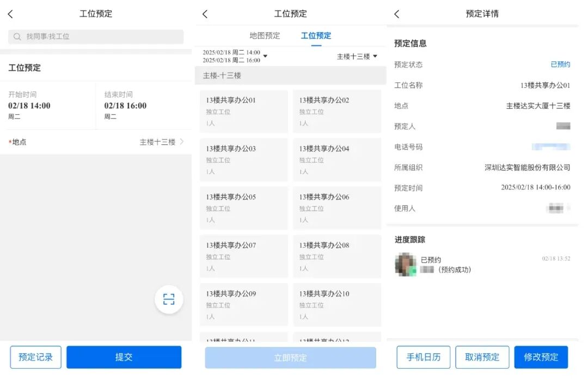The height and width of the screenshot is (380, 588).
Task: Select workstation 13楼共享办公01
Action: coord(243,111)
